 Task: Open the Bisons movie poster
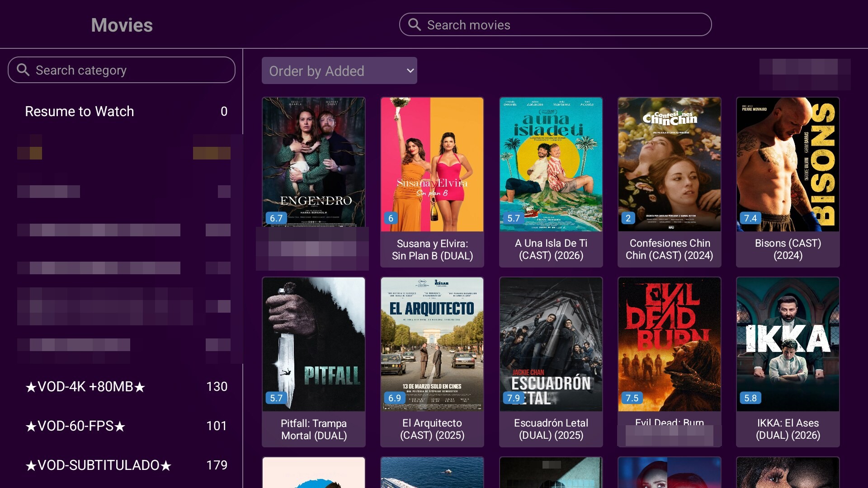pyautogui.click(x=788, y=164)
